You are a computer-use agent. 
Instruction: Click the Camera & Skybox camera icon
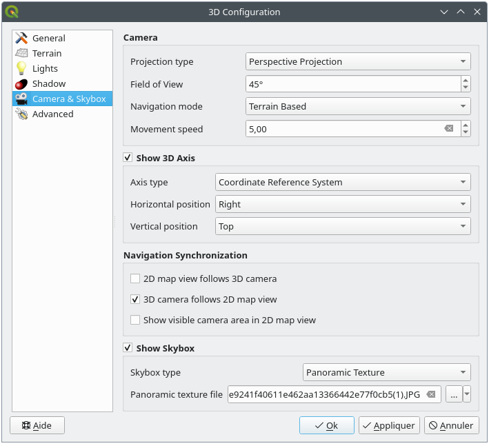point(21,99)
